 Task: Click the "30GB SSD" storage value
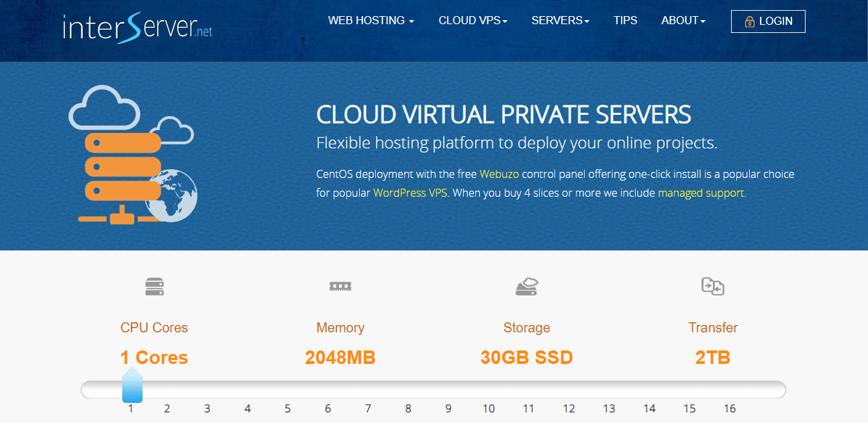point(527,357)
